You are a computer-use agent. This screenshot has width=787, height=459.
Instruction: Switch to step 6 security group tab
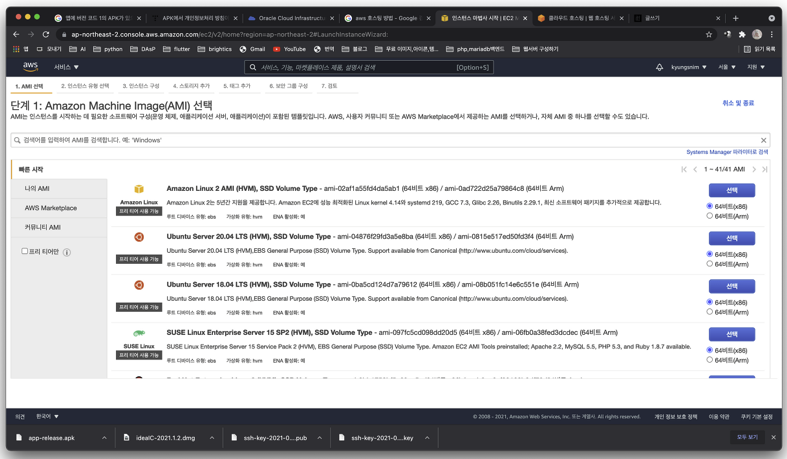pyautogui.click(x=288, y=86)
